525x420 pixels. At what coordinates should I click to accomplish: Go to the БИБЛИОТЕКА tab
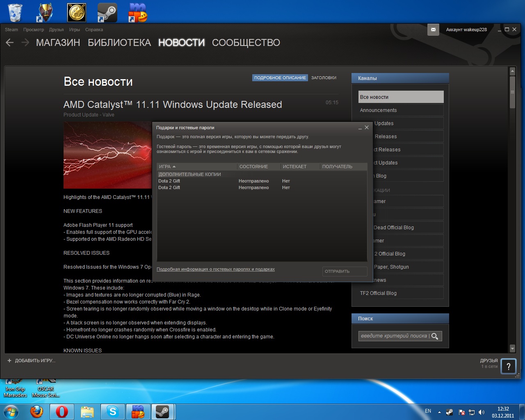click(x=119, y=43)
